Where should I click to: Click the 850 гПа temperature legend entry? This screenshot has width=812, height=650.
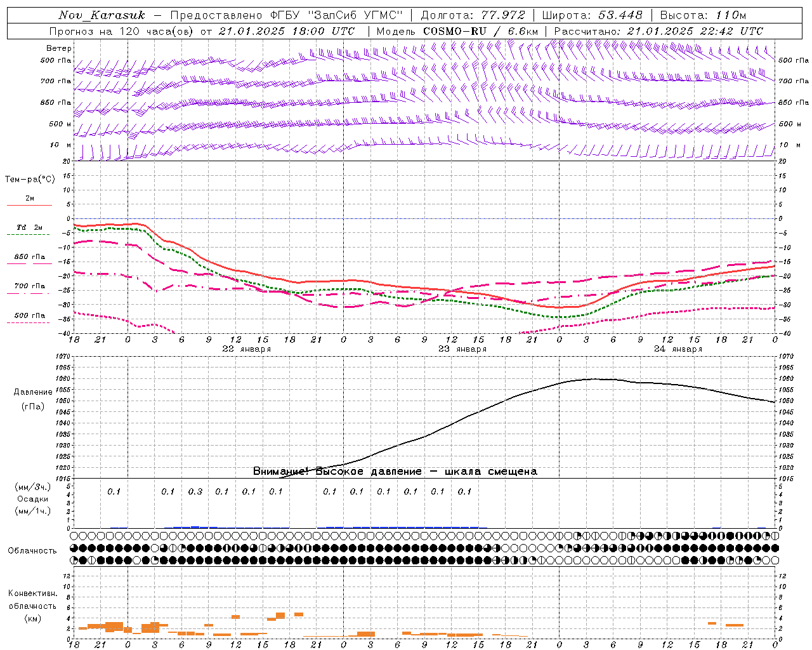(x=30, y=257)
